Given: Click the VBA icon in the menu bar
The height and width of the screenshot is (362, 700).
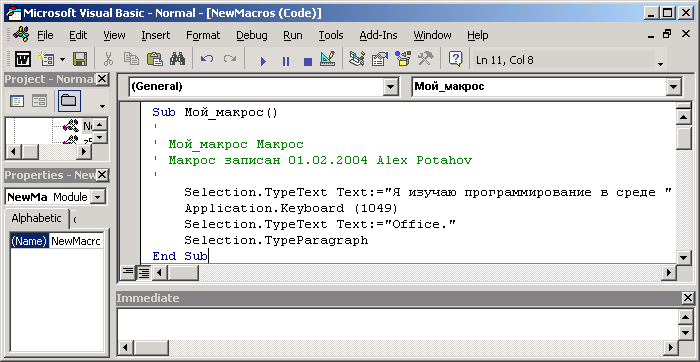Looking at the screenshot, I should (x=21, y=34).
